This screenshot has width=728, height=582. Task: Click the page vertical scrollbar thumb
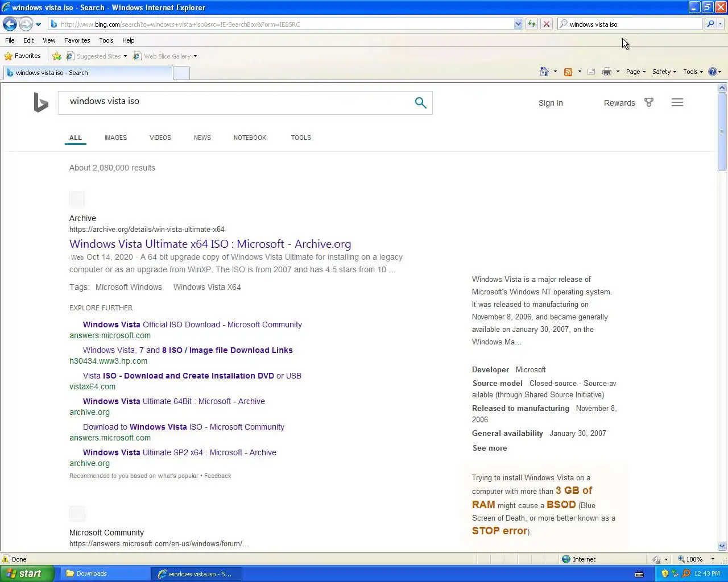point(722,132)
